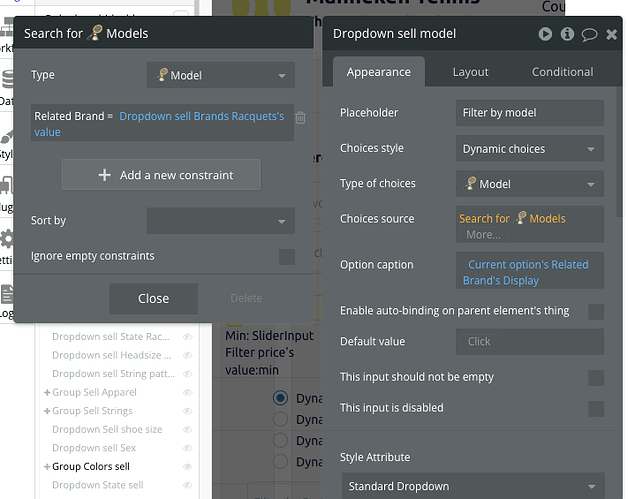Open the Type dropdown showing Model

coord(221,75)
